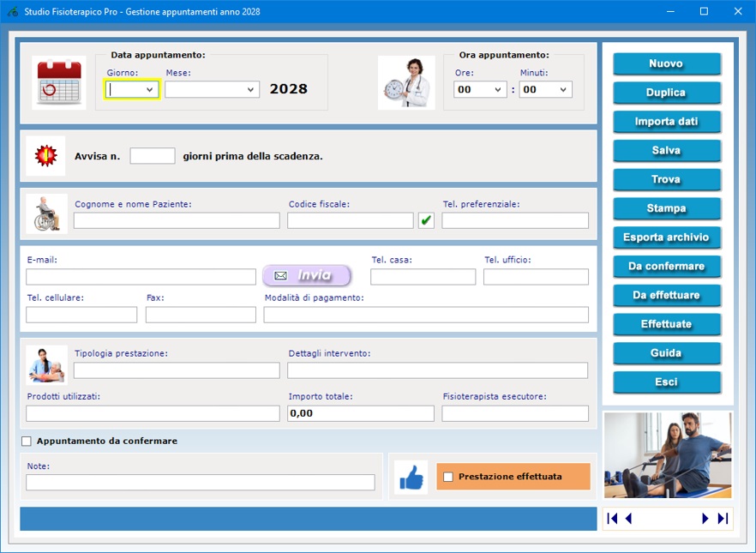Click the doctor with clock image
Image resolution: width=756 pixels, height=553 pixels.
pyautogui.click(x=406, y=82)
